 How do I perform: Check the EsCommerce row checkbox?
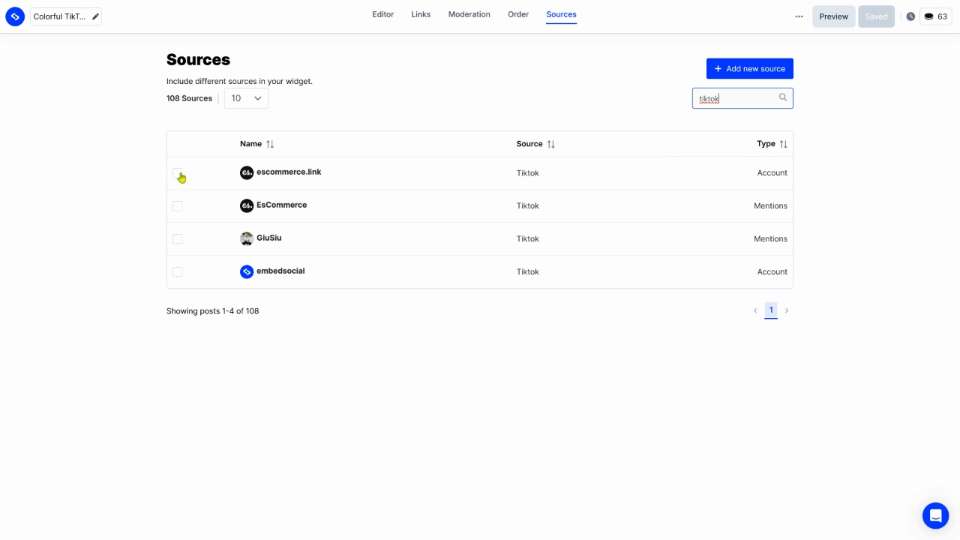178,206
